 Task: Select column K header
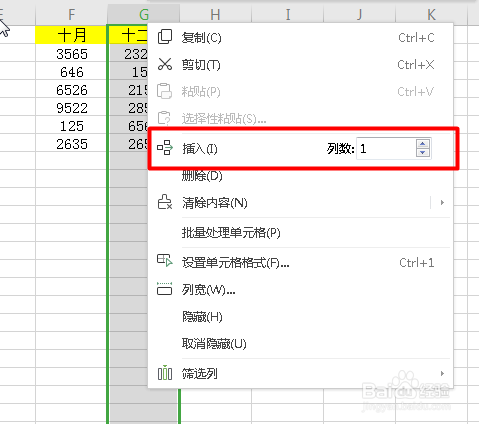tap(431, 15)
